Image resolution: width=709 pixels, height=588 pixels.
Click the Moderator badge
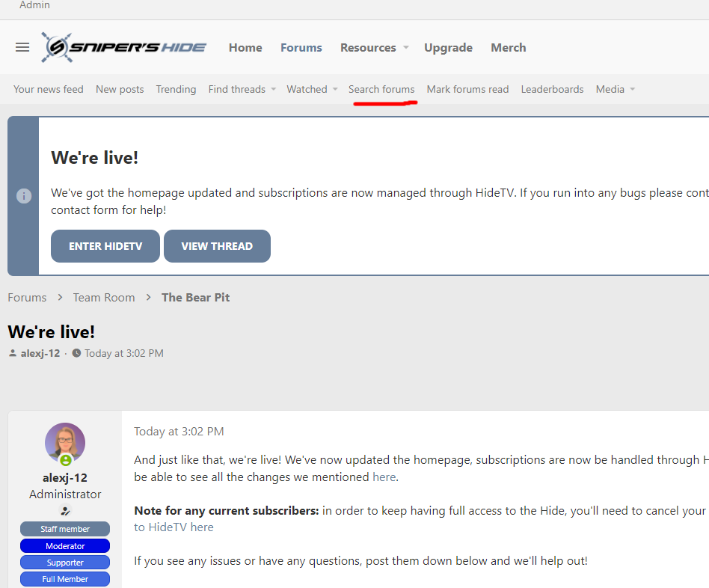(65, 546)
